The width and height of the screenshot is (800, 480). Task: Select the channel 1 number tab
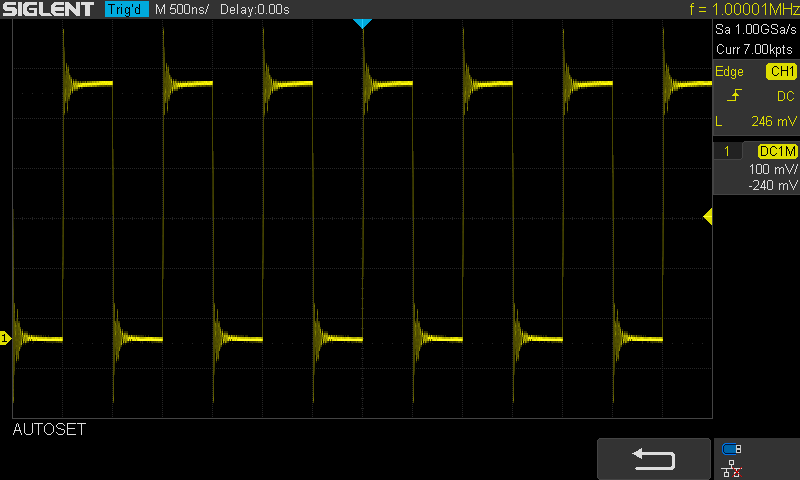[x=727, y=151]
